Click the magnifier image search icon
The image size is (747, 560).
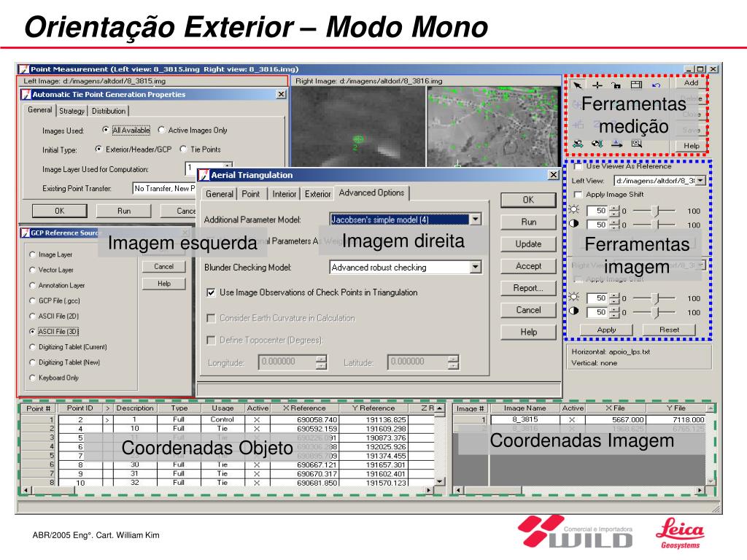point(636,144)
